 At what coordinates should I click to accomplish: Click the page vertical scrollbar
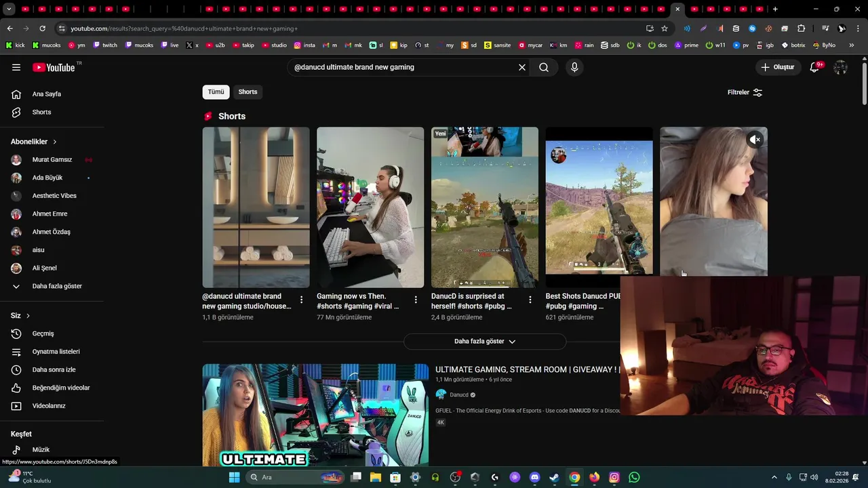pos(864,83)
